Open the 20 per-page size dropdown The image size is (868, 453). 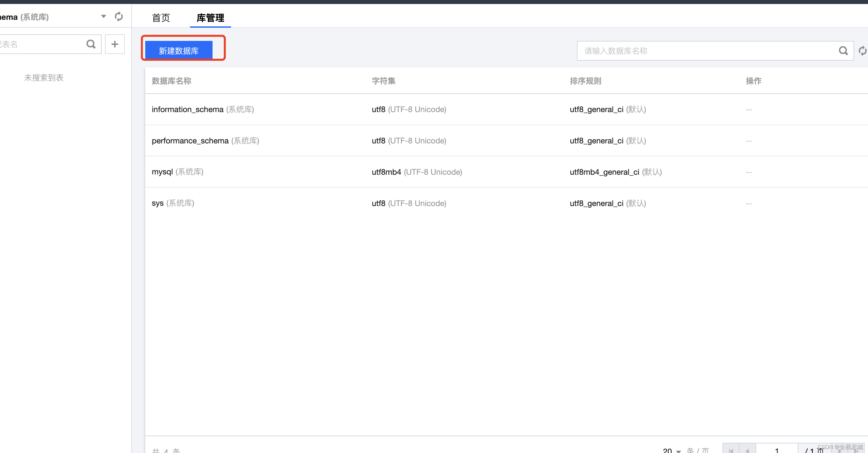tap(672, 450)
